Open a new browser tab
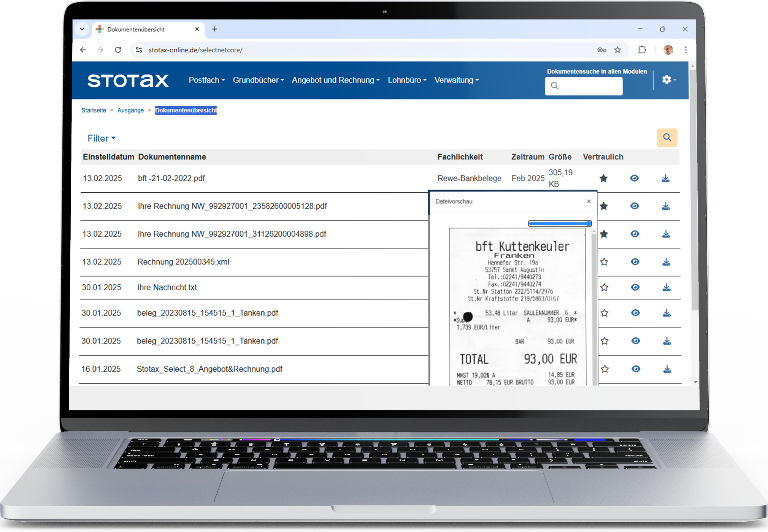 click(x=215, y=29)
